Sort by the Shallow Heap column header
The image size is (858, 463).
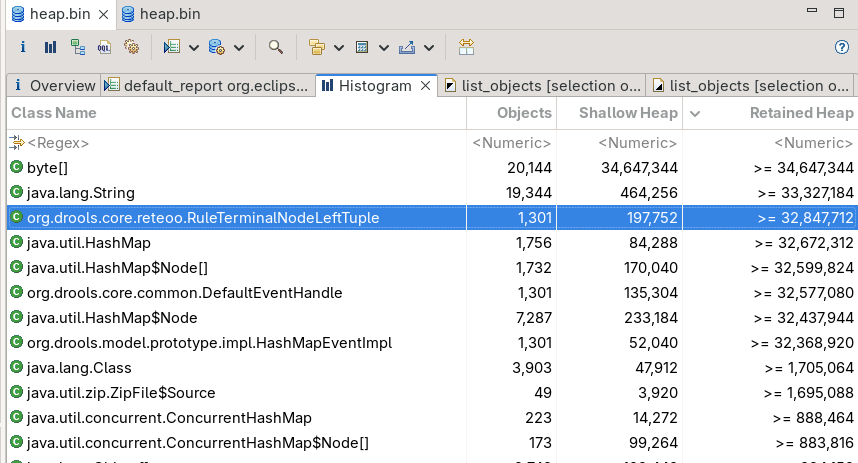(619, 113)
